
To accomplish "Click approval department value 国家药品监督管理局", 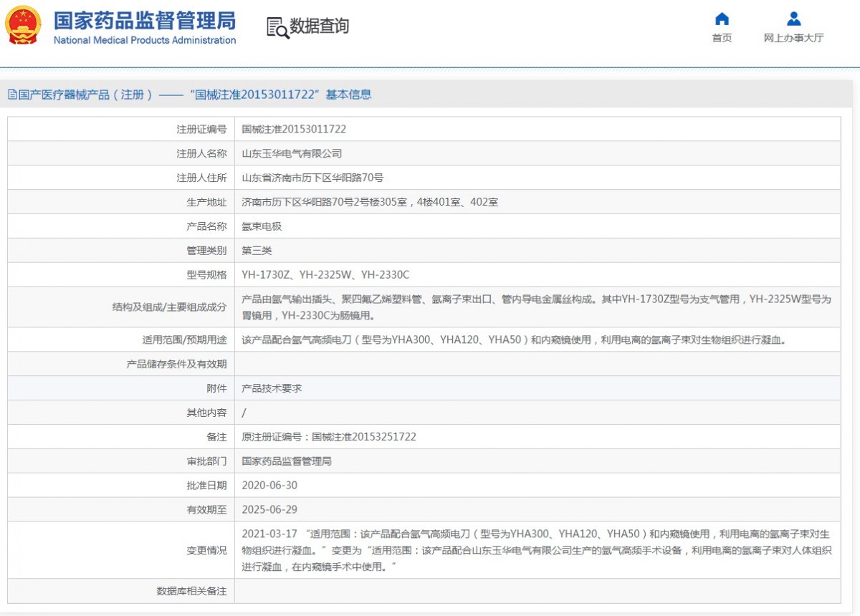I will pyautogui.click(x=287, y=461).
